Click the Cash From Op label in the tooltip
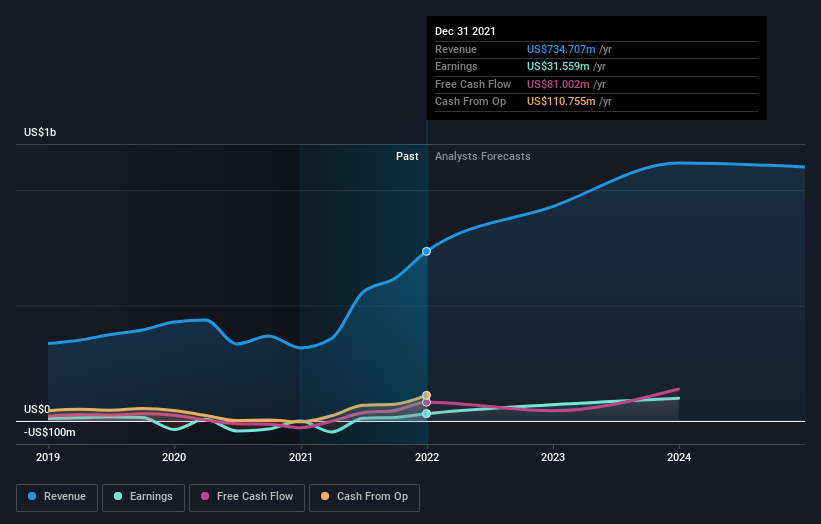Image resolution: width=821 pixels, height=524 pixels. coord(470,102)
